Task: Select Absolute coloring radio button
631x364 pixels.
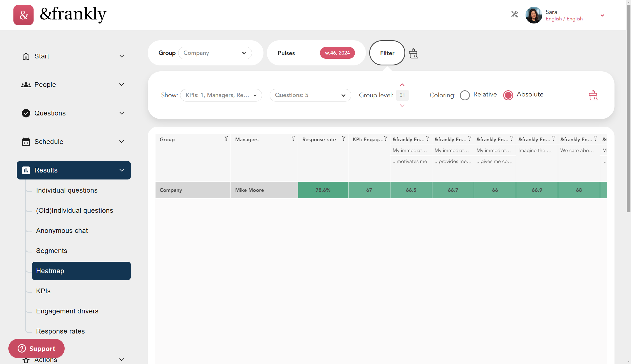Action: (x=508, y=95)
